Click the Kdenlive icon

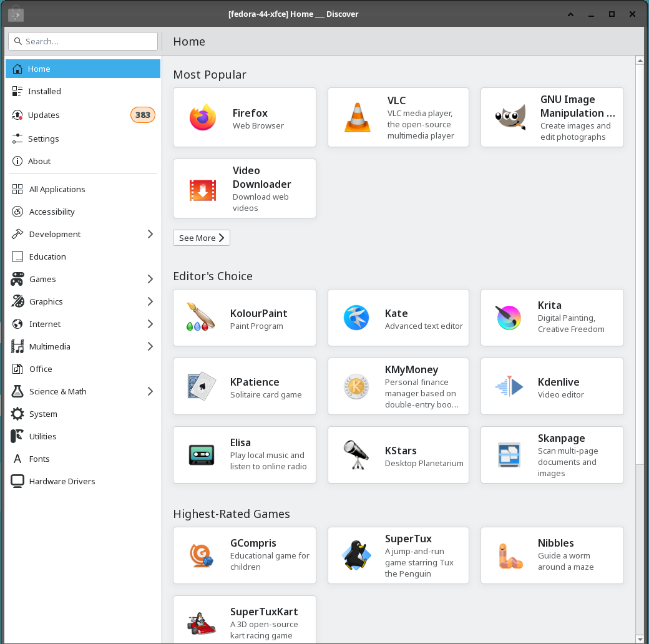pos(509,386)
